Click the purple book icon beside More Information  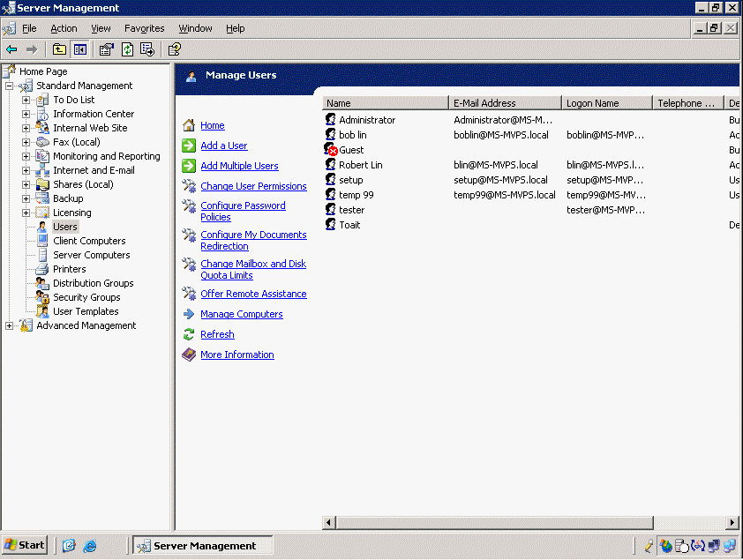pyautogui.click(x=189, y=355)
